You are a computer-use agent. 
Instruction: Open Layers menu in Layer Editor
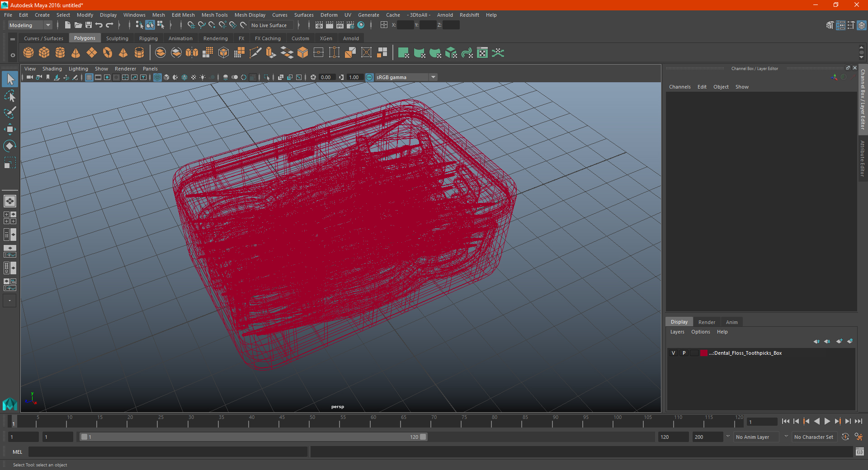point(677,332)
